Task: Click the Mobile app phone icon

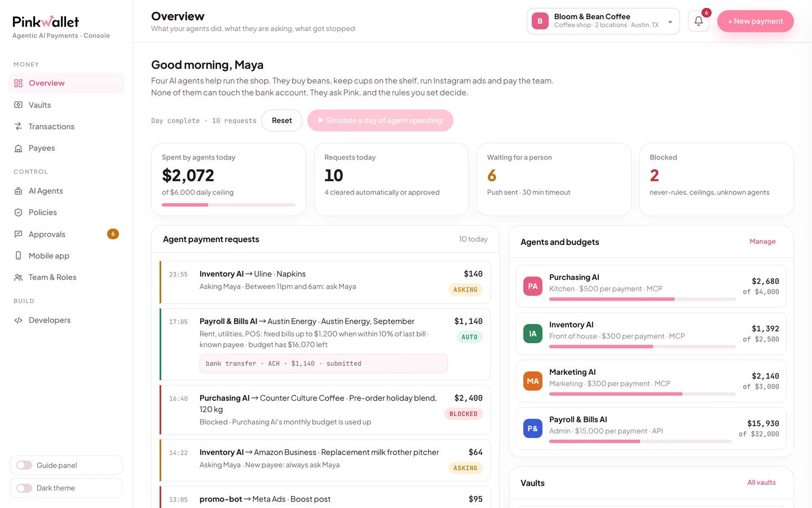Action: point(19,256)
